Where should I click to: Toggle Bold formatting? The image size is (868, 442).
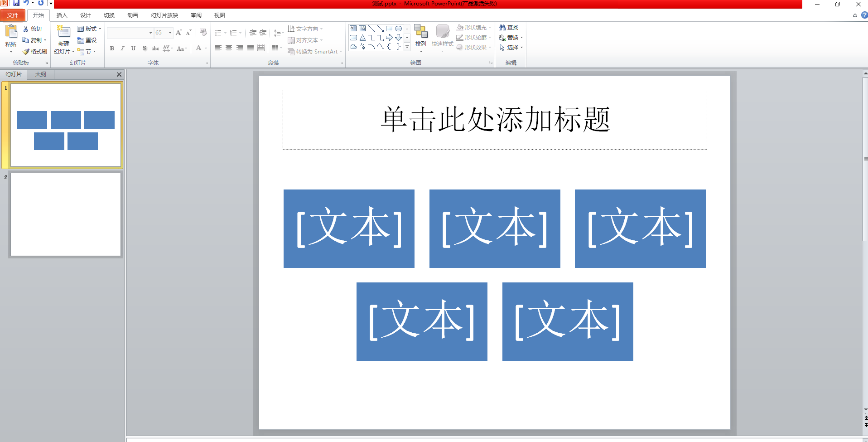tap(112, 48)
